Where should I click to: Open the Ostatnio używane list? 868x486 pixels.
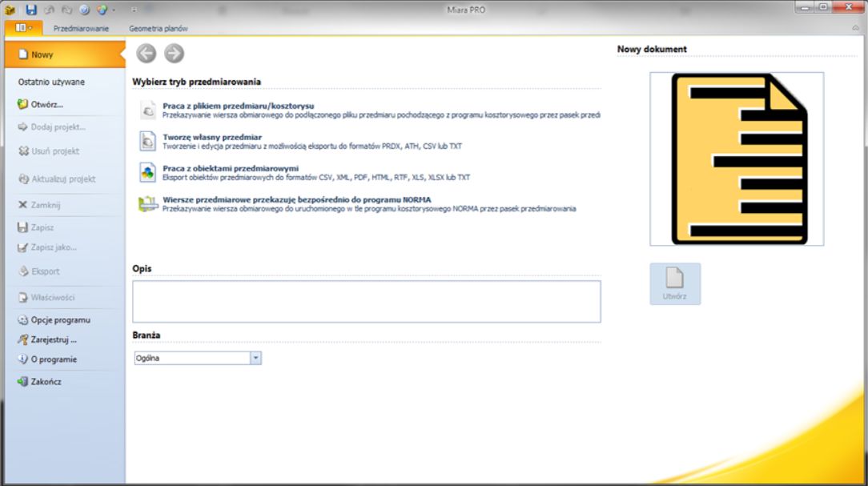click(51, 82)
